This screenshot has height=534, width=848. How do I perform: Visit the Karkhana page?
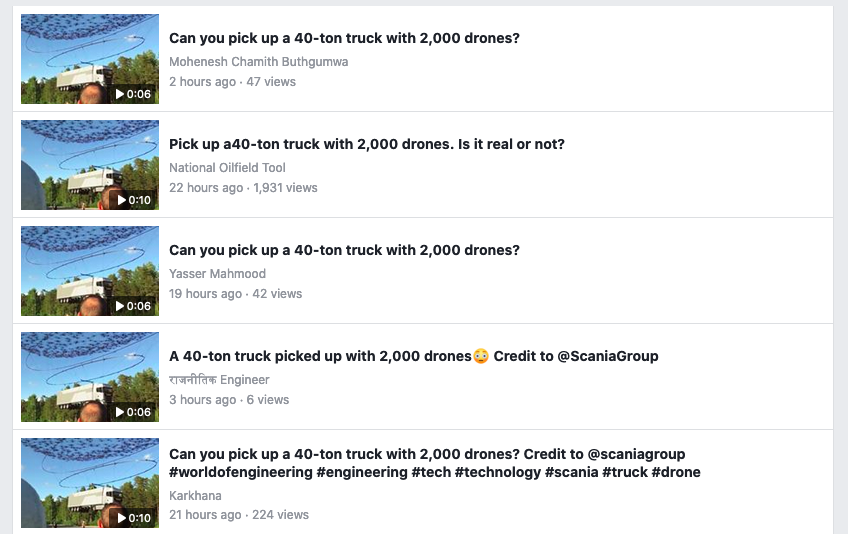(x=195, y=496)
